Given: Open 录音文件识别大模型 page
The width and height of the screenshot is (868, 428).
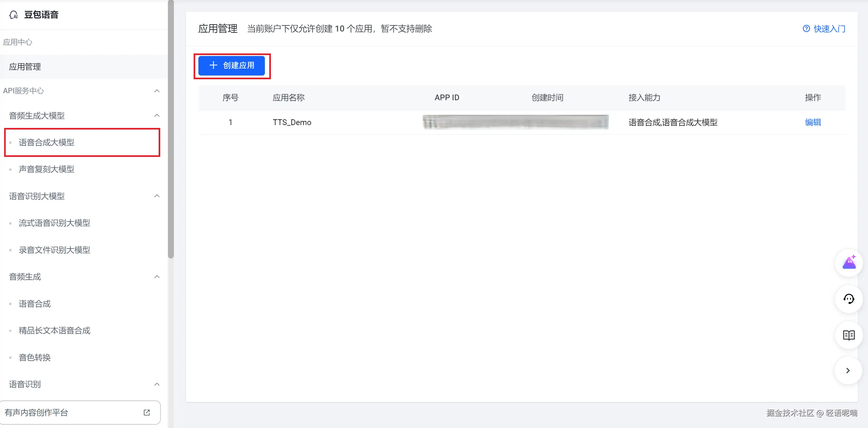Looking at the screenshot, I should 54,250.
